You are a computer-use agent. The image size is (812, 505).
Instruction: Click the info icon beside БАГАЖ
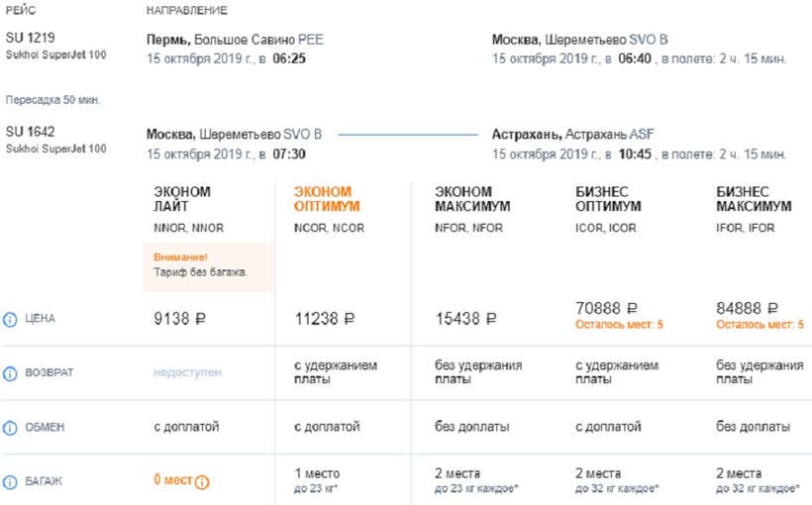pos(10,482)
